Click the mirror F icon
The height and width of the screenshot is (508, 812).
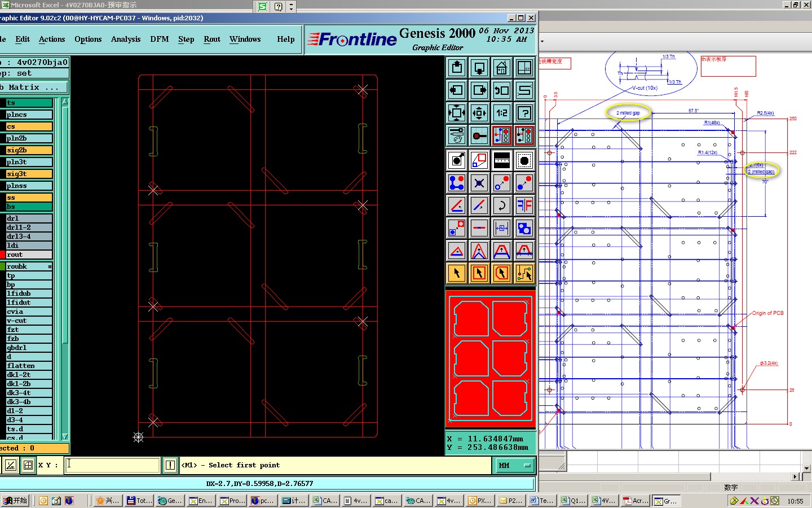coord(524,206)
